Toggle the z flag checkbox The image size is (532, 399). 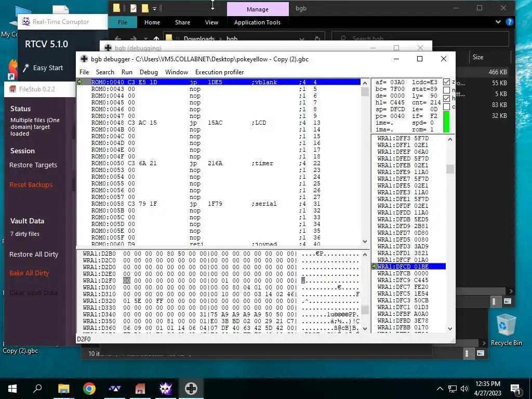coord(446,82)
